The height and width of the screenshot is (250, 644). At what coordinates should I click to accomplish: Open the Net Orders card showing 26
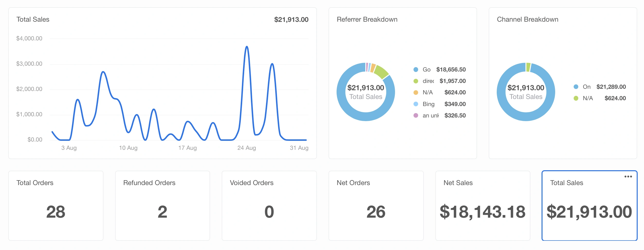tap(376, 206)
